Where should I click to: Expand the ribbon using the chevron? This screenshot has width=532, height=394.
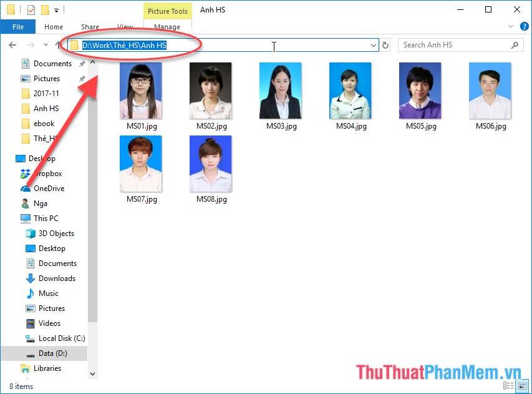pos(511,27)
